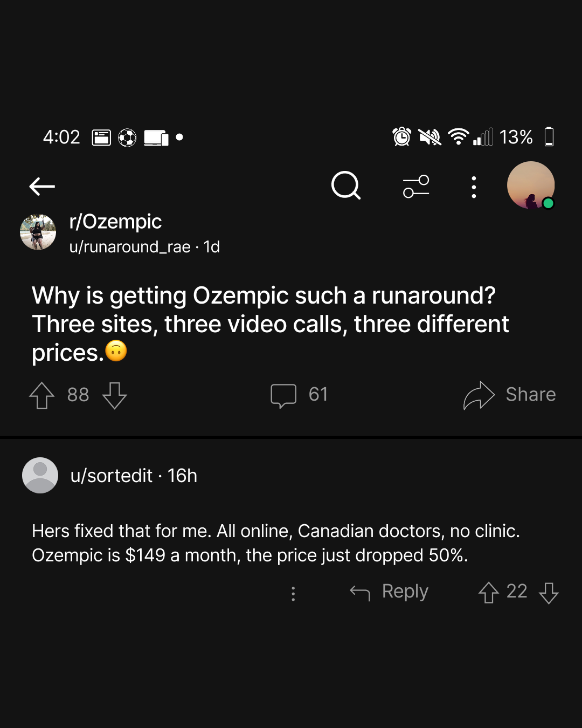
Task: Downvote u/sortedit's comment
Action: click(549, 593)
